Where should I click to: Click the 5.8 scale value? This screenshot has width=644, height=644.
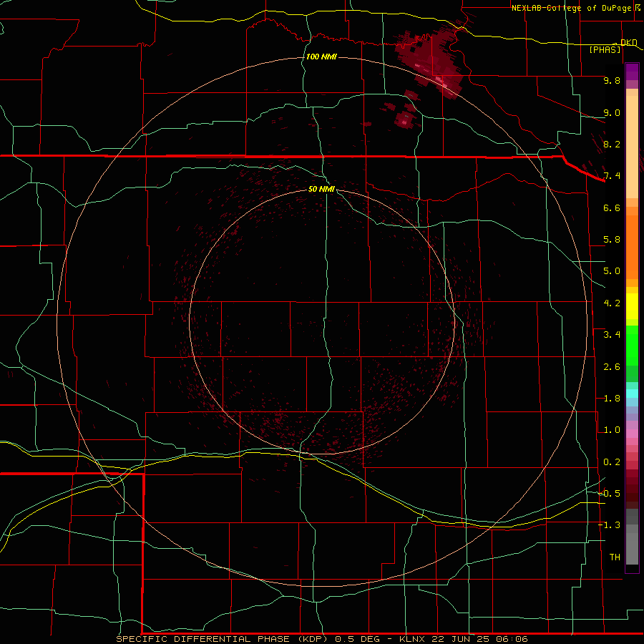612,240
